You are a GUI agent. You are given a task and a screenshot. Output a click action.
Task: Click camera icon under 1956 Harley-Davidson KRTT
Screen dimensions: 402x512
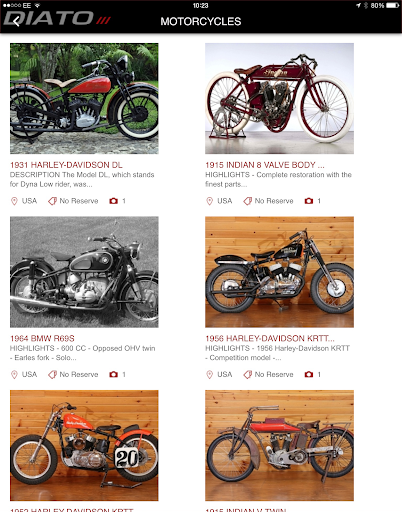point(309,375)
